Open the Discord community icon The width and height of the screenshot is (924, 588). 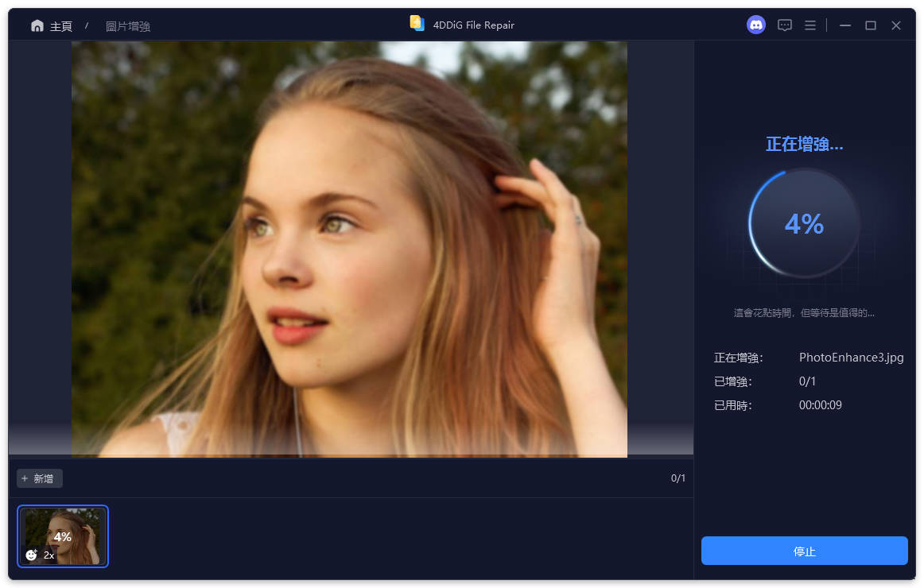click(x=755, y=25)
